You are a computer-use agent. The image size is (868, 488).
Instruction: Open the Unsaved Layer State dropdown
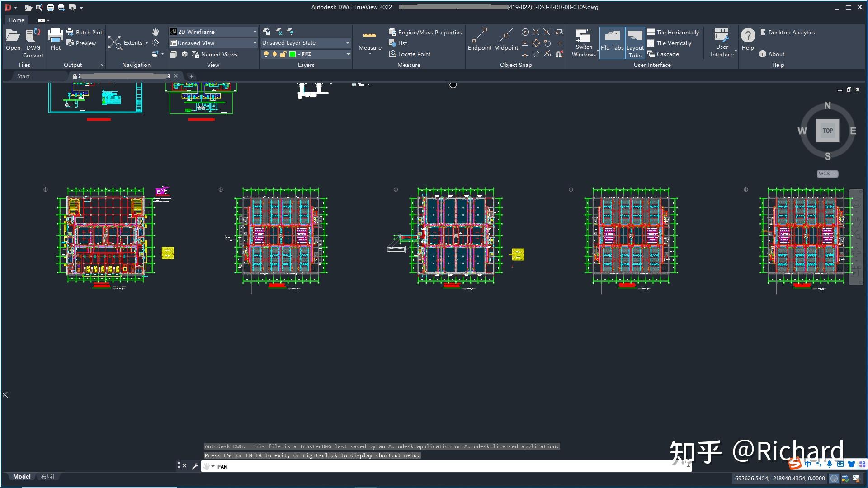(306, 43)
